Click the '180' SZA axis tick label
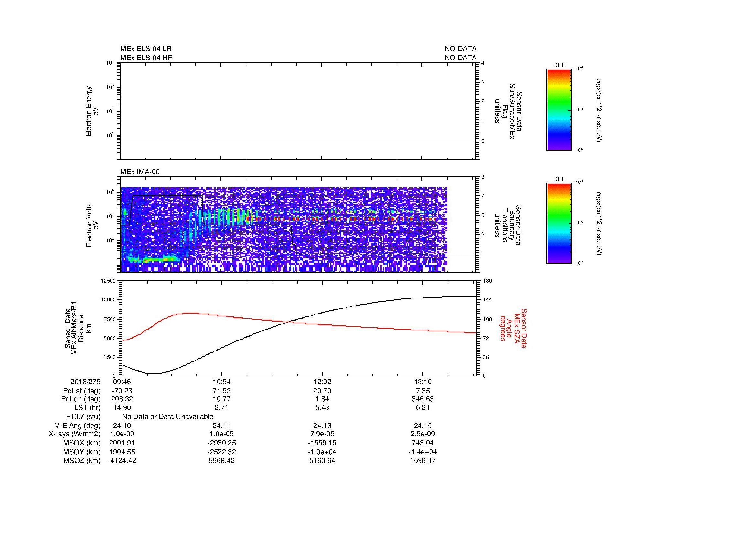The image size is (756, 534). coord(487,281)
